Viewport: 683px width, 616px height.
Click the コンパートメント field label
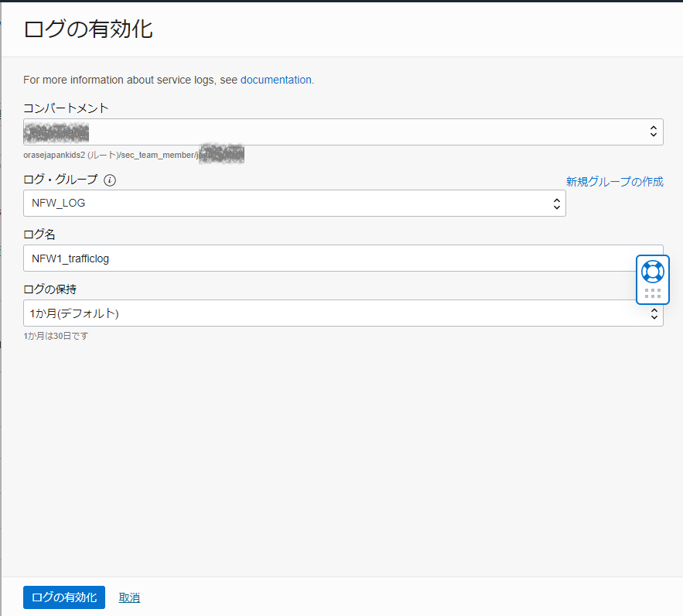(x=66, y=108)
